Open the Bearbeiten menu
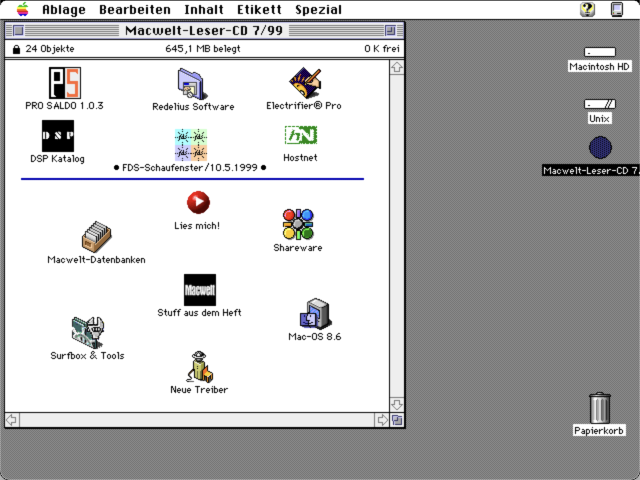The image size is (640, 480). (135, 9)
